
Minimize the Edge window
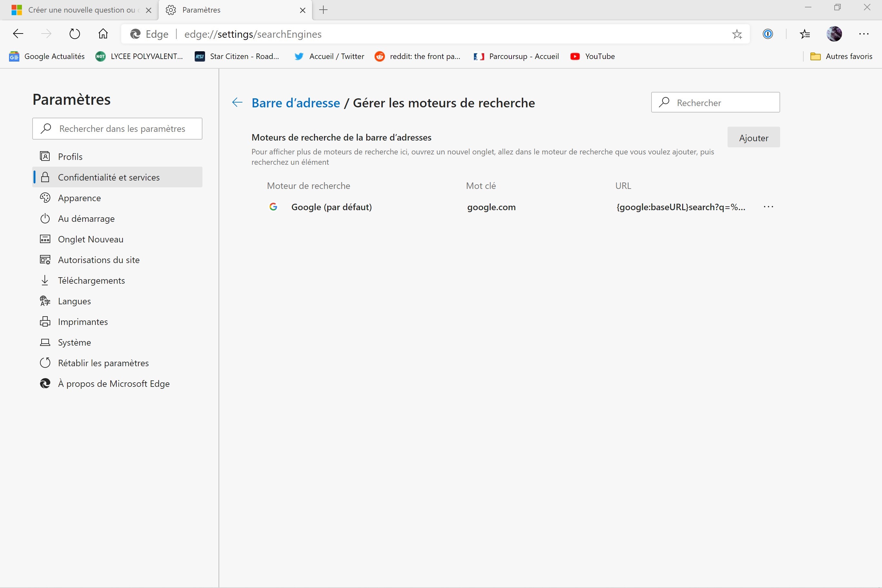pyautogui.click(x=808, y=7)
